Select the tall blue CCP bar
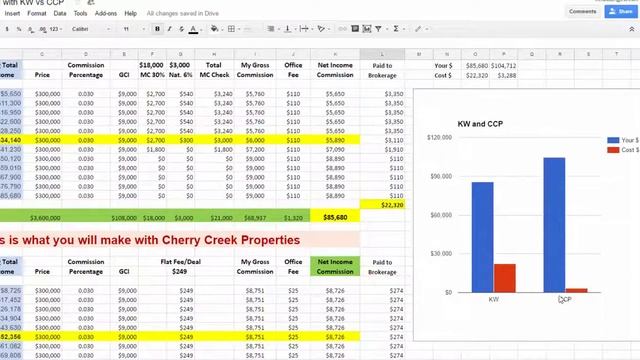 coord(554,225)
